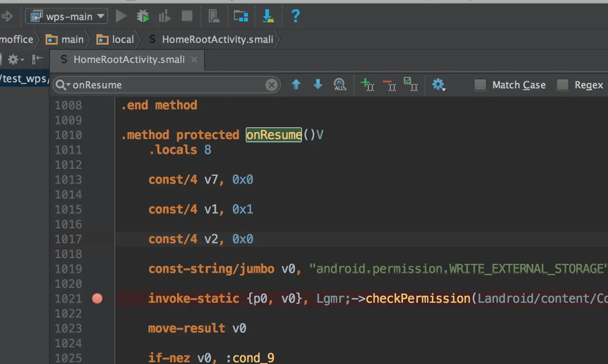
Task: Select the local breadcrumb folder
Action: click(x=115, y=39)
